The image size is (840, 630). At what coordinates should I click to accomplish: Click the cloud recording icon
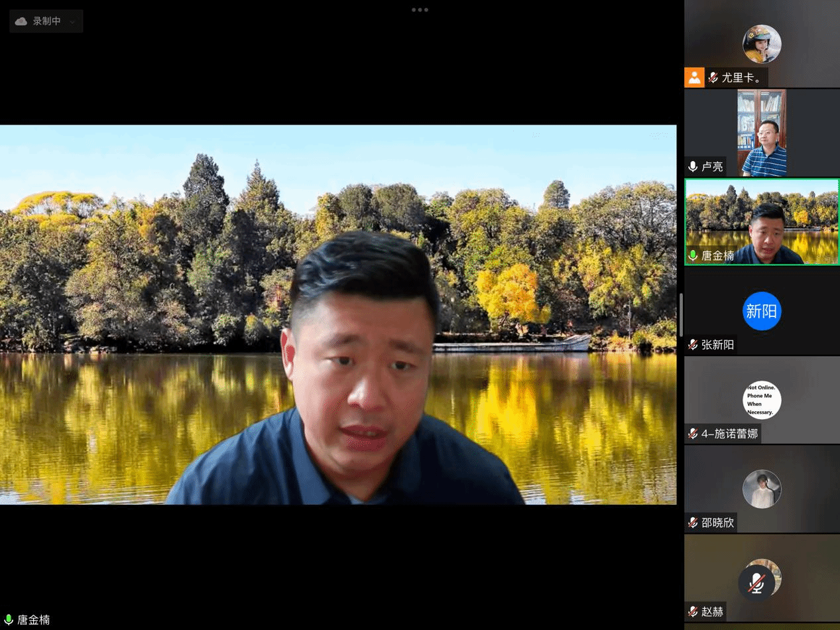coord(21,21)
